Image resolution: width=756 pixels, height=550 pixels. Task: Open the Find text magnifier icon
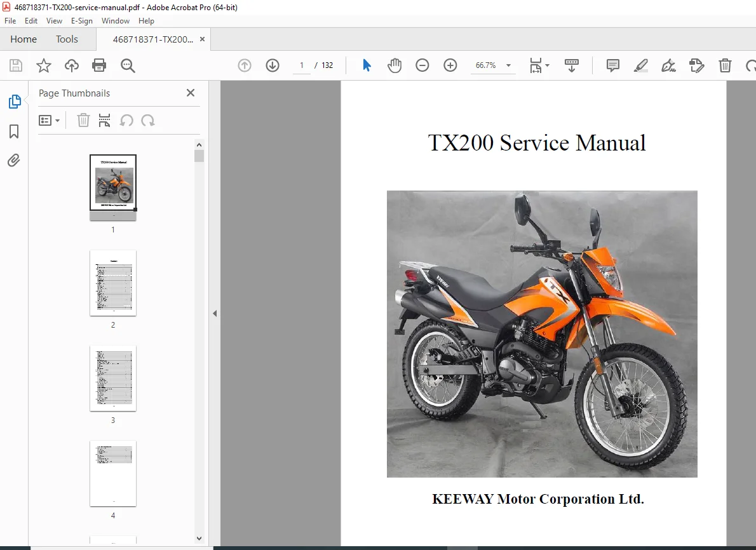pyautogui.click(x=128, y=65)
